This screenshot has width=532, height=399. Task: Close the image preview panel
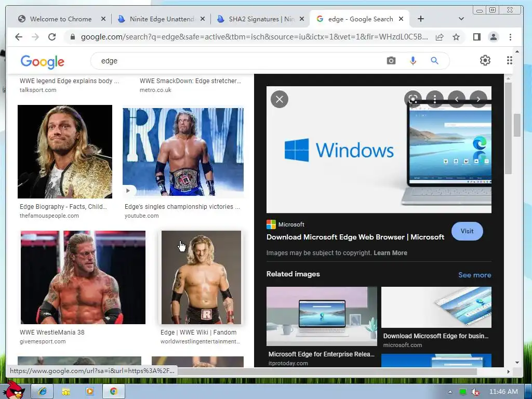tap(280, 99)
